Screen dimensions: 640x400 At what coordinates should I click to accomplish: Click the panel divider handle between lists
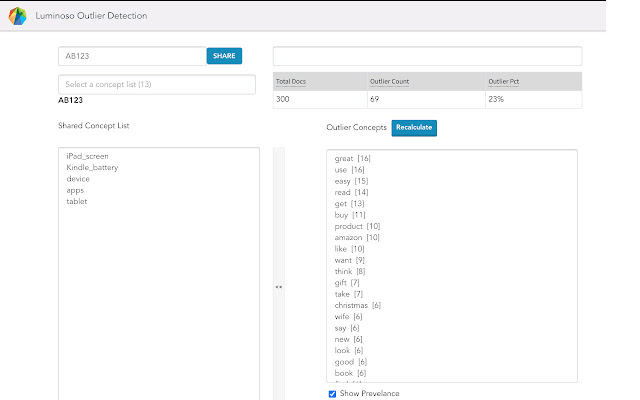pyautogui.click(x=279, y=287)
